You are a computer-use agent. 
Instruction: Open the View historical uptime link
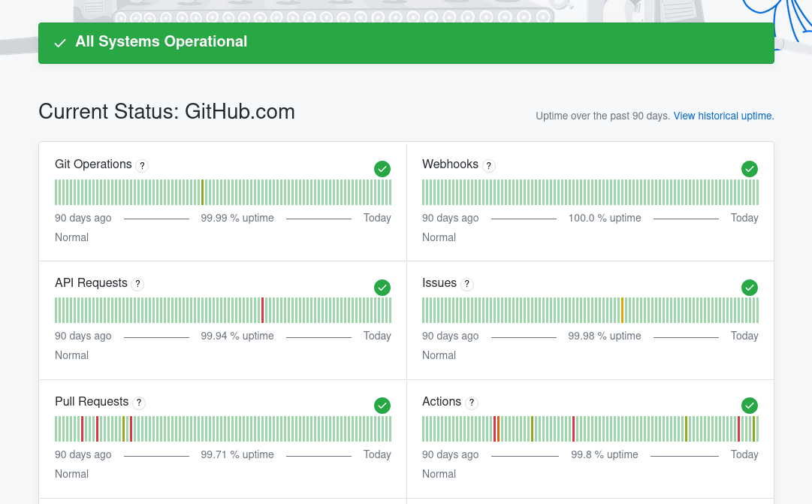click(723, 116)
